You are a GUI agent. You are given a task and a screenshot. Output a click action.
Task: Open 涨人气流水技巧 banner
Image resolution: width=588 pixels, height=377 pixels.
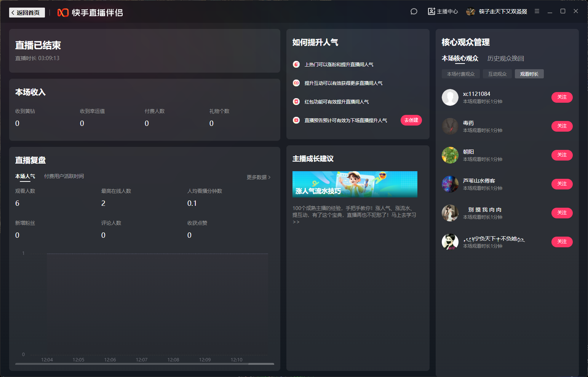(x=355, y=184)
